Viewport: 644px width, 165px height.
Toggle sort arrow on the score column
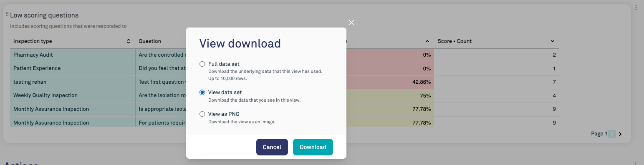point(427,41)
